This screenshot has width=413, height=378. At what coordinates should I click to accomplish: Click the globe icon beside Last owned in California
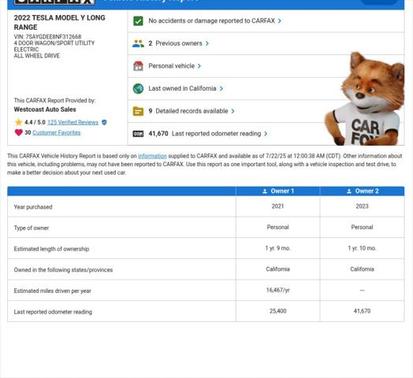pyautogui.click(x=138, y=88)
